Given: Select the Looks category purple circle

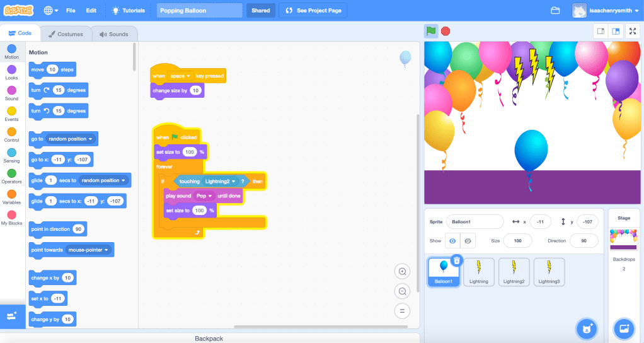Looking at the screenshot, I should 11,70.
